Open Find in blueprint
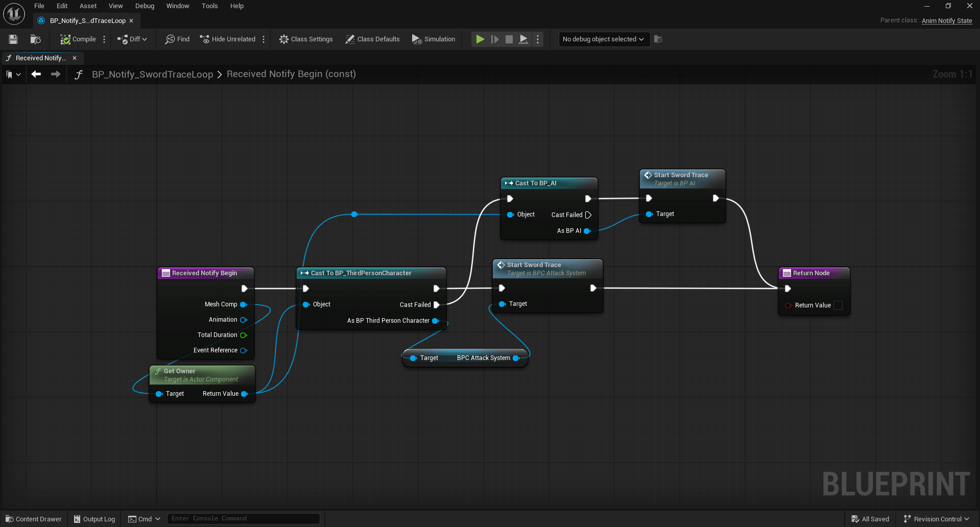The image size is (980, 527). 177,39
